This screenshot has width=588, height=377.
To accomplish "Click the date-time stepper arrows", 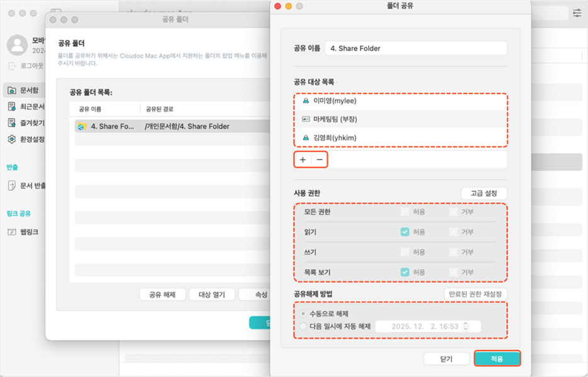I will coord(465,327).
